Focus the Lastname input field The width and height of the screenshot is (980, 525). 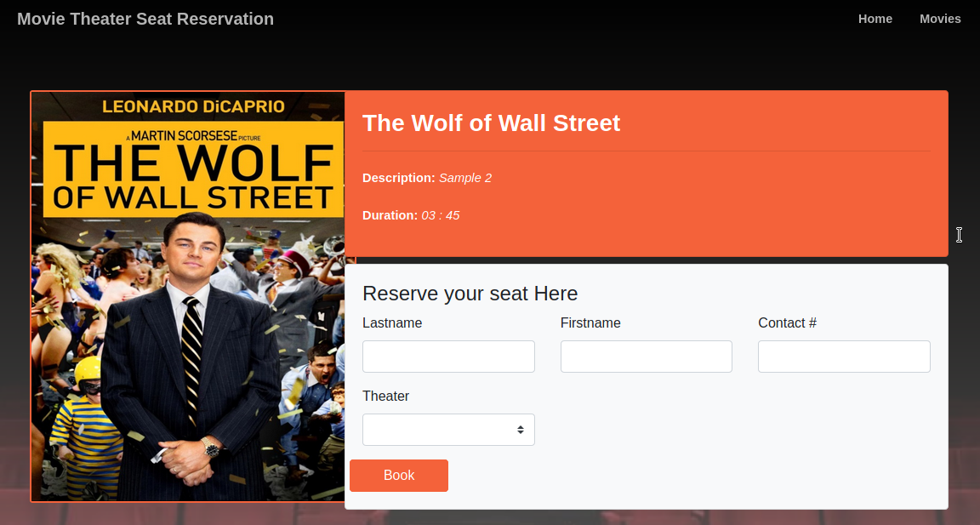(449, 357)
